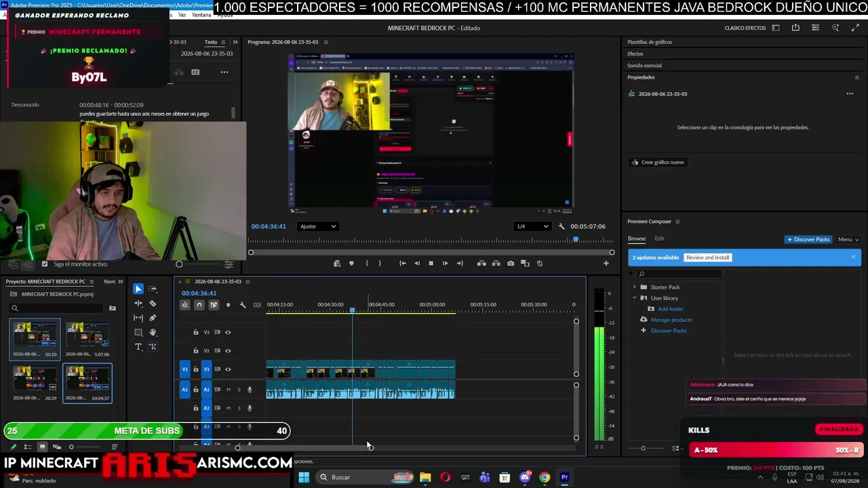This screenshot has width=868, height=488.
Task: Solo audio track A1
Action: [x=239, y=390]
